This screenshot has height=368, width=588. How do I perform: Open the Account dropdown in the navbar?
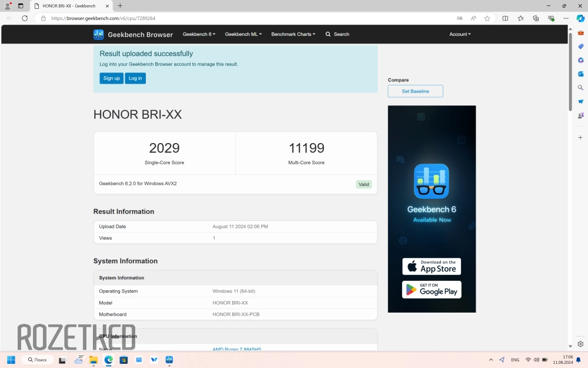460,34
